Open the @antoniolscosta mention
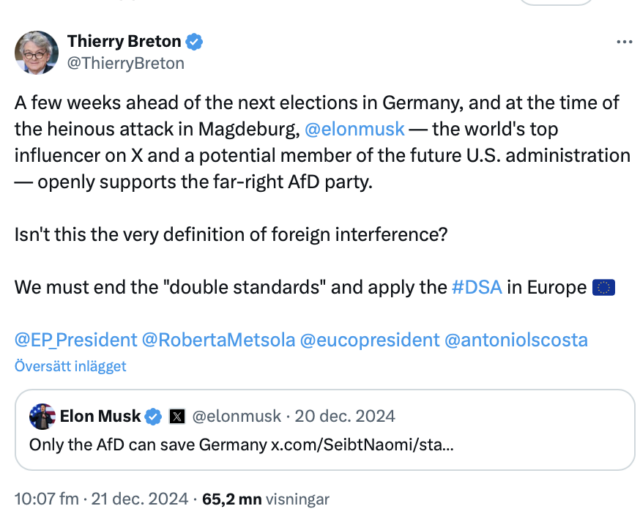640x517 pixels. (x=516, y=340)
